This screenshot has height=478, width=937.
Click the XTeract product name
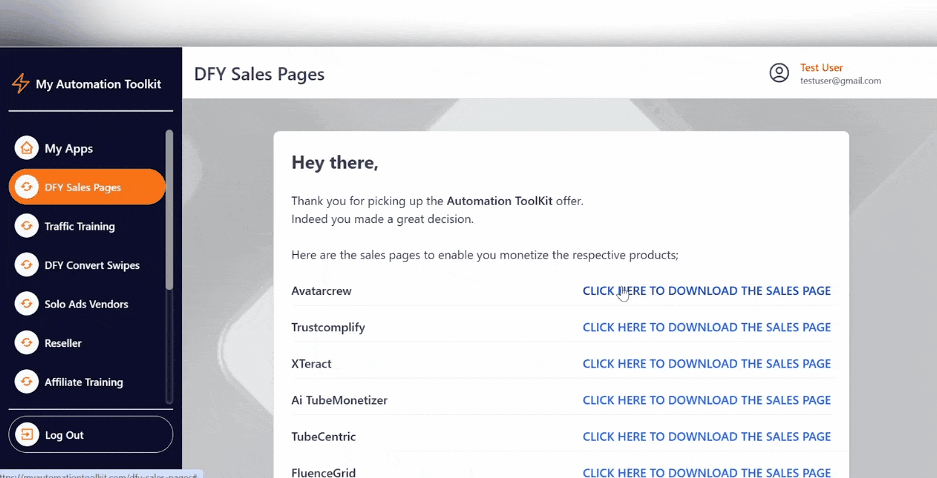tap(311, 364)
